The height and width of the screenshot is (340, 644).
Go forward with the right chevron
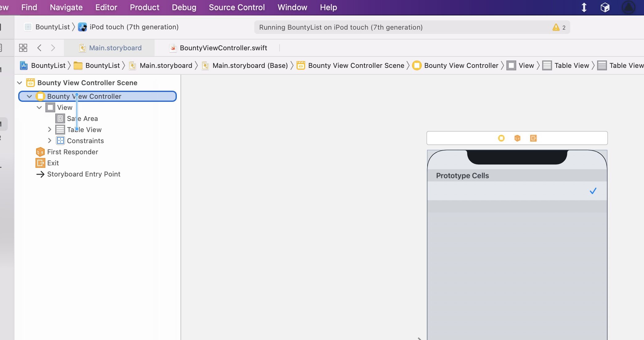click(53, 48)
